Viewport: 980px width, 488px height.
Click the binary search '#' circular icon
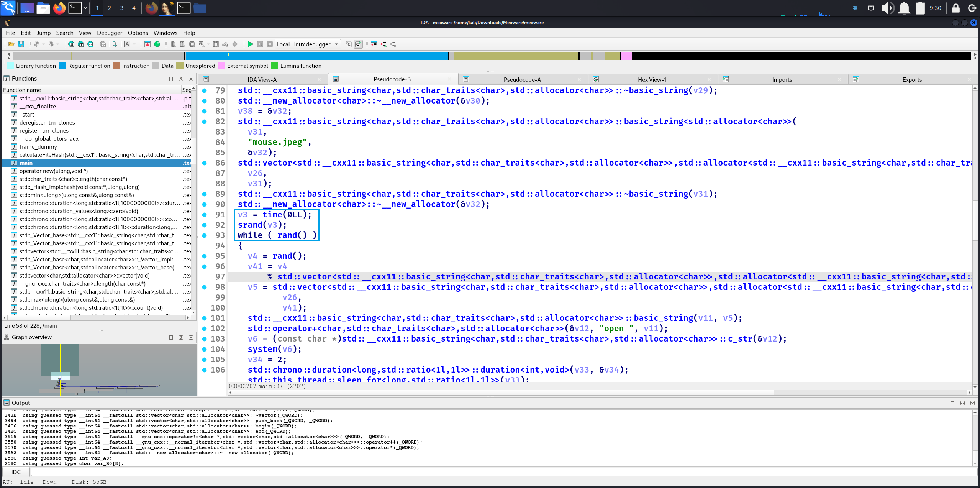71,44
